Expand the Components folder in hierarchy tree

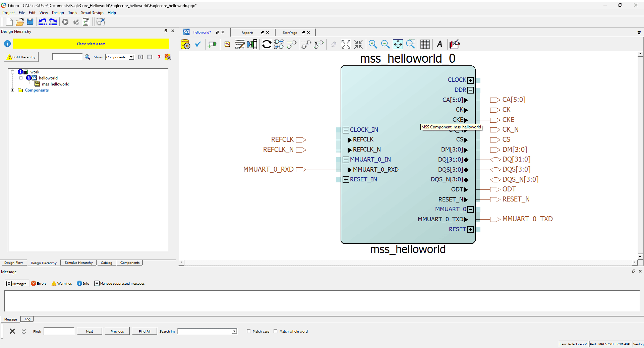pos(13,90)
